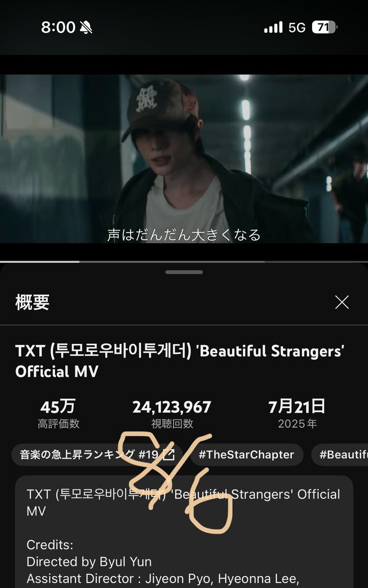Tap the 概要 panel heading
This screenshot has height=588, width=368.
click(32, 302)
